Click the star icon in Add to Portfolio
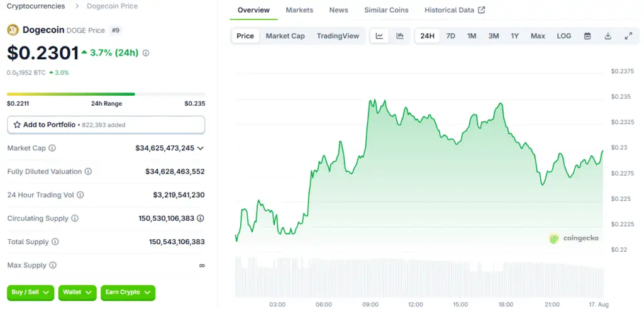Viewport: 644px width, 309px height. coord(17,125)
